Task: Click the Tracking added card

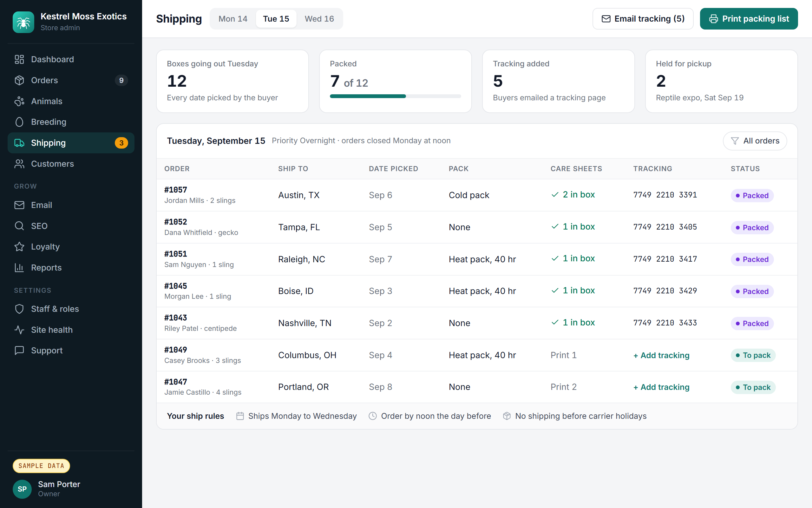Action: click(x=558, y=81)
